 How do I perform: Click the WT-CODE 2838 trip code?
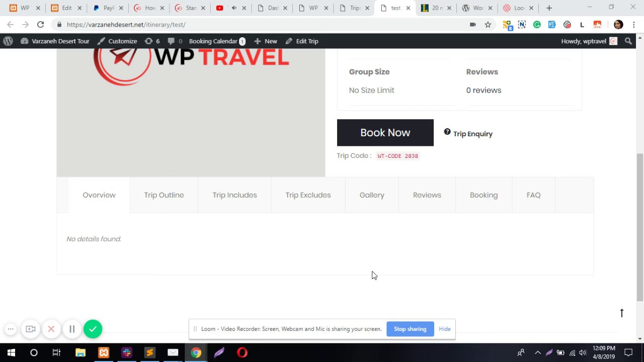click(x=397, y=156)
